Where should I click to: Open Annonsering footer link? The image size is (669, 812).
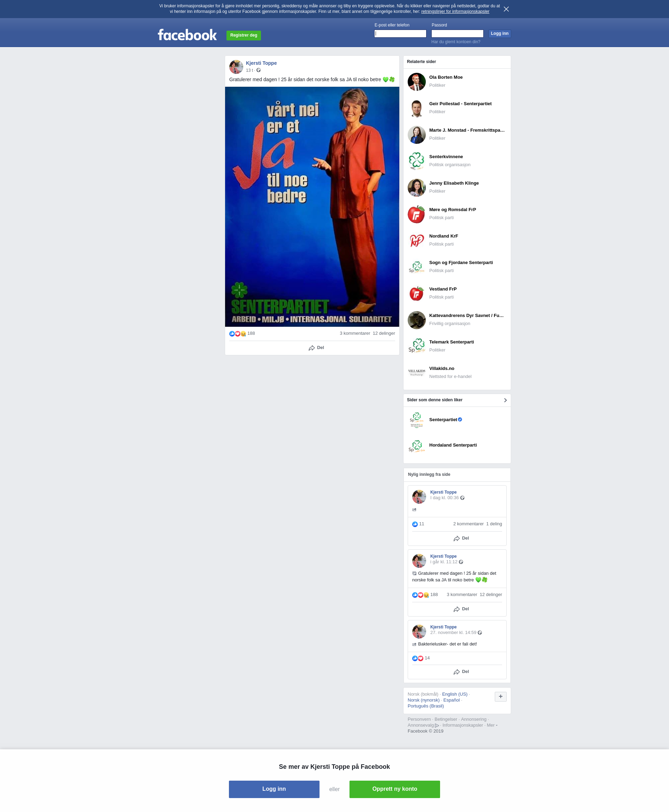click(474, 719)
